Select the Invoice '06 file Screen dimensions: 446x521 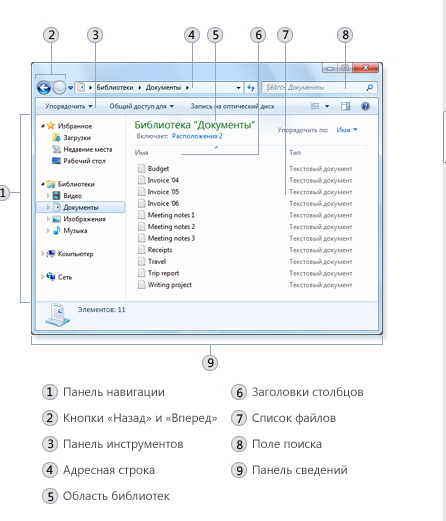pos(163,203)
